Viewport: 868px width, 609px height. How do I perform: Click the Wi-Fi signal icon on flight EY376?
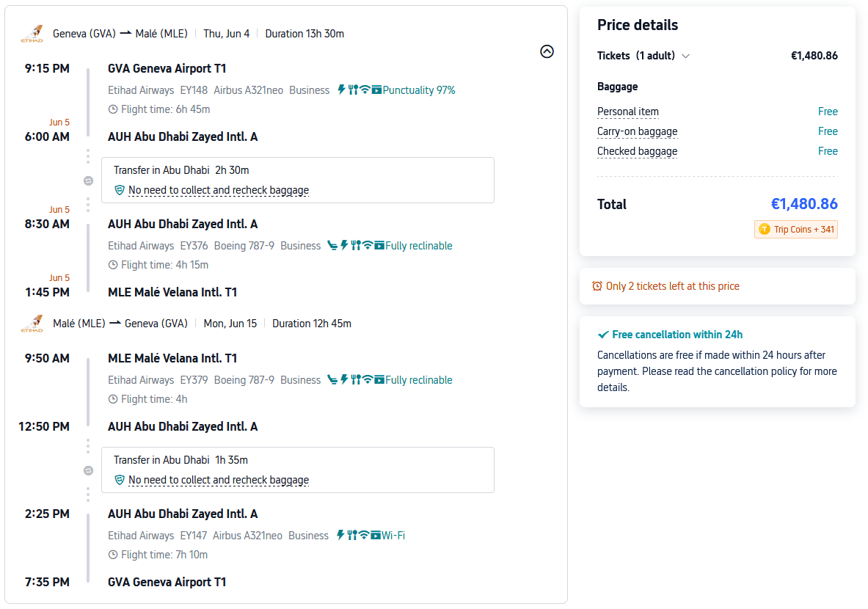[x=368, y=246]
